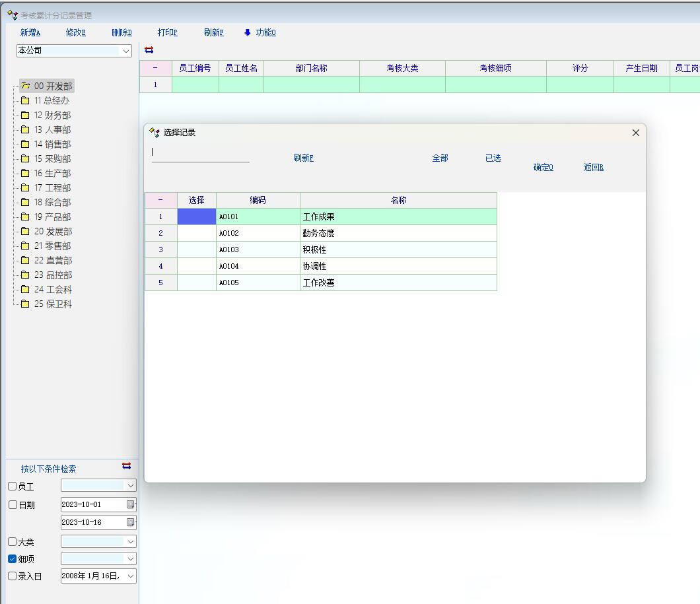Click the calendar icon for end date 2023-10-16

[131, 522]
